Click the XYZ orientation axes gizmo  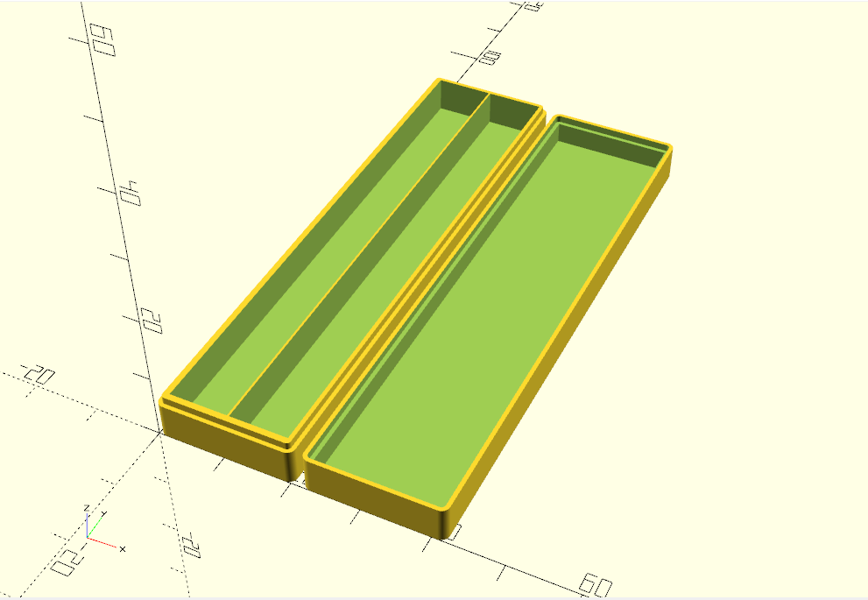[104, 528]
